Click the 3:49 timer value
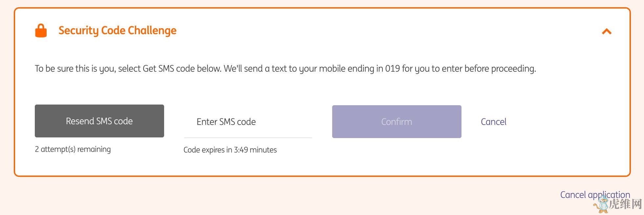Screen dimensions: 644x215 pyautogui.click(x=241, y=150)
